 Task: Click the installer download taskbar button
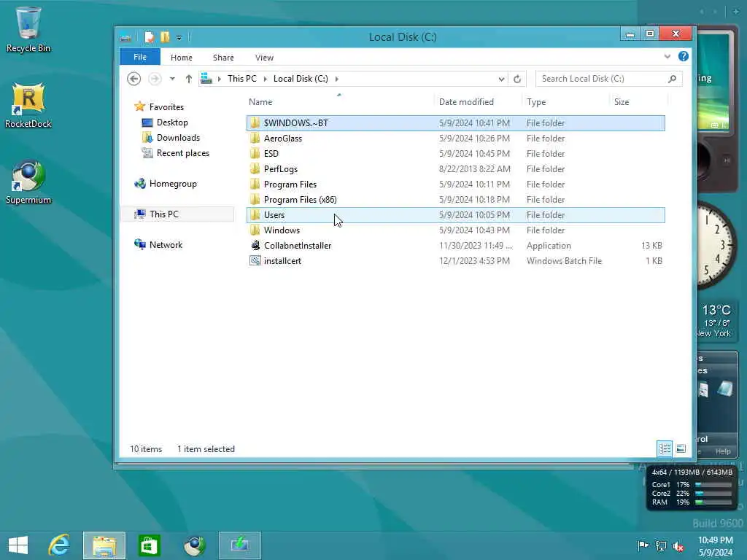(x=239, y=545)
